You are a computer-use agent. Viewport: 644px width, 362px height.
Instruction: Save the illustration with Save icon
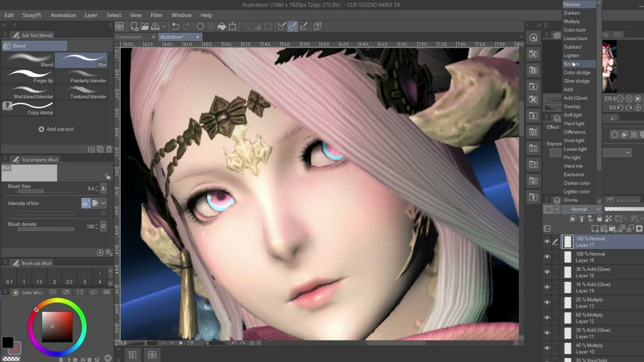click(x=155, y=26)
